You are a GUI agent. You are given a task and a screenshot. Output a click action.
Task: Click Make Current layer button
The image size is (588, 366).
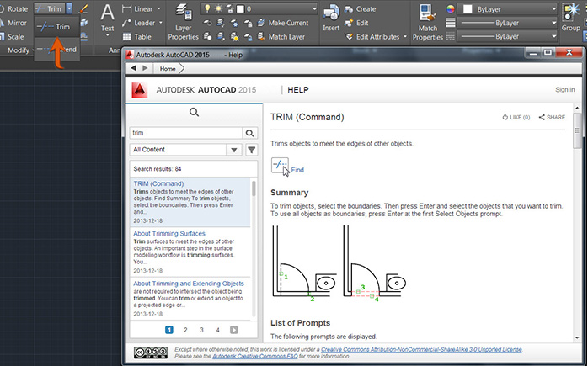point(283,23)
